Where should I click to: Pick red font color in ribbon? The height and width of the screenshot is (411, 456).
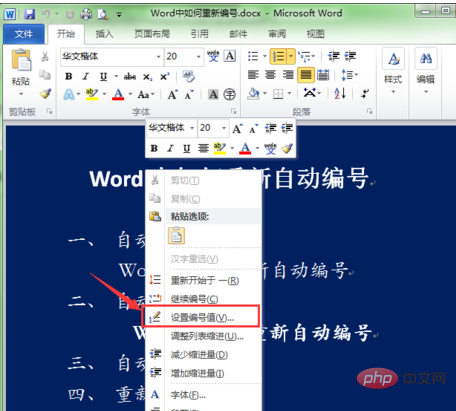point(118,94)
